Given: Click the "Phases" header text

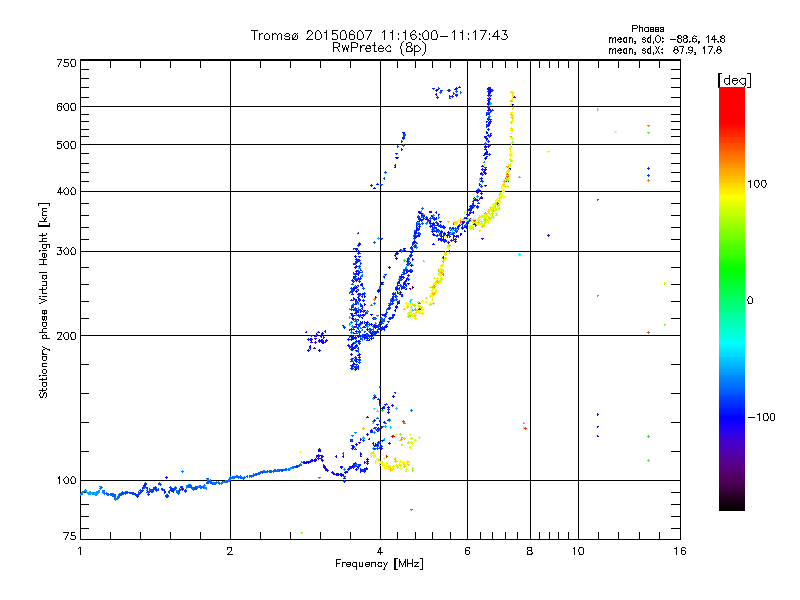Looking at the screenshot, I should [x=647, y=29].
